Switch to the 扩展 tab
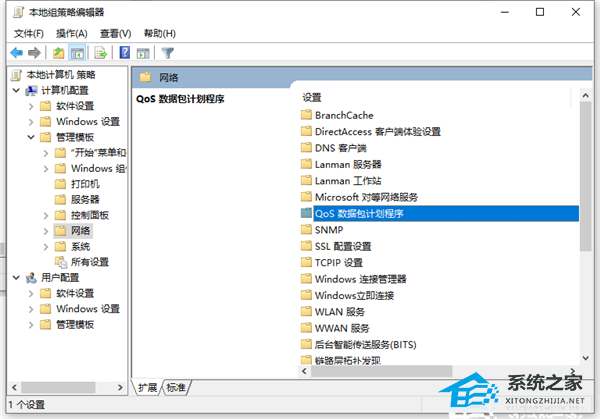The height and width of the screenshot is (419, 600). click(x=147, y=388)
